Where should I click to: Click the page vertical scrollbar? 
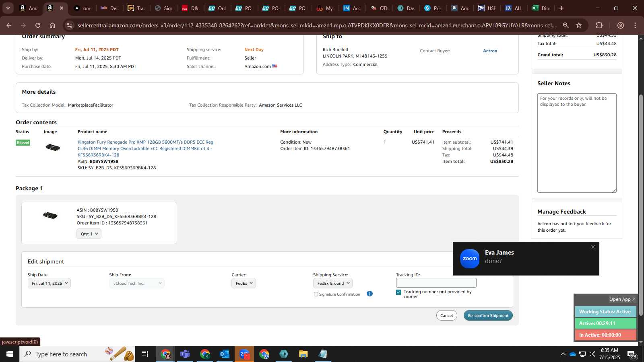click(641, 205)
